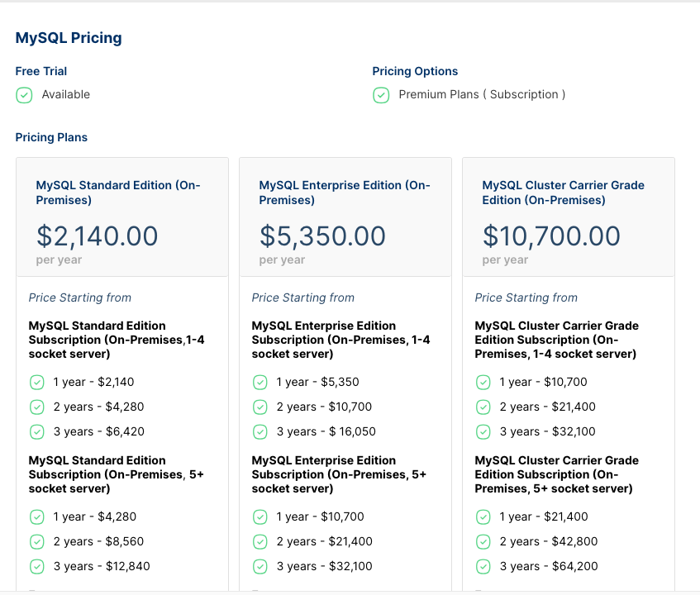Click Cluster Carrier Grade 1-4 socket server heading
Viewport: 700px width, 595px height.
[557, 340]
